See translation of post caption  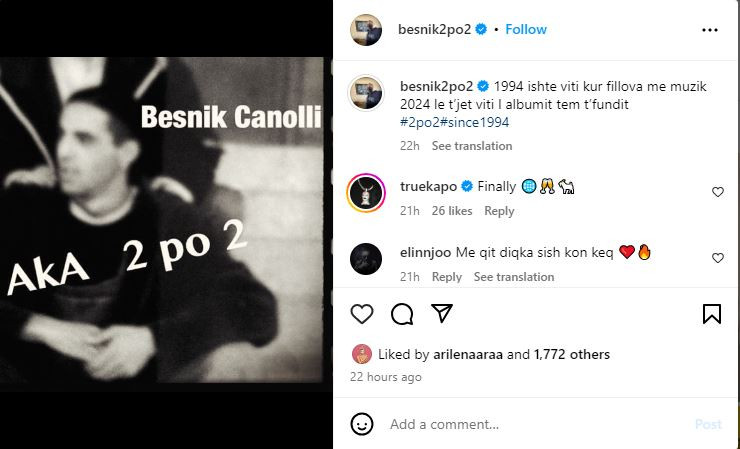tap(472, 146)
